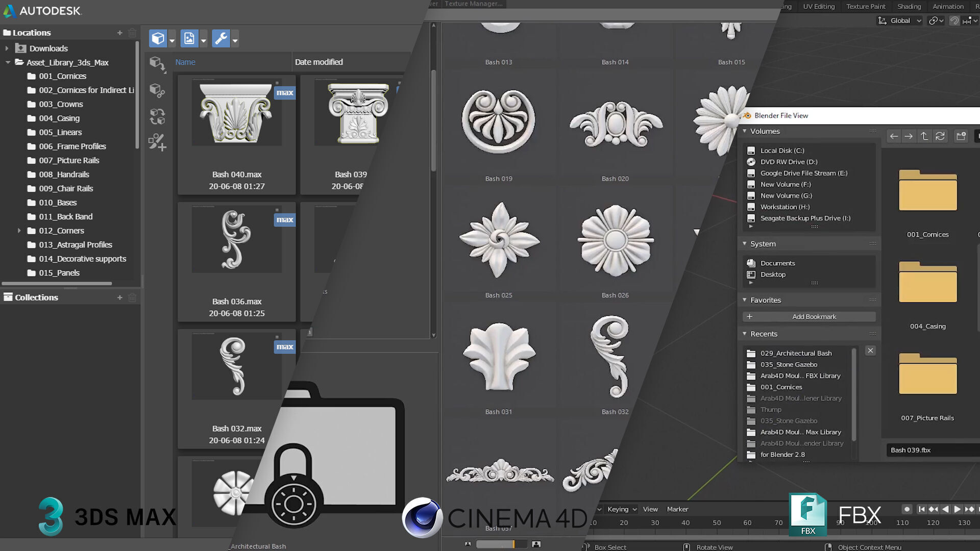
Task: Collapse the Asset_Library_3ds_Max tree
Action: pyautogui.click(x=8, y=62)
